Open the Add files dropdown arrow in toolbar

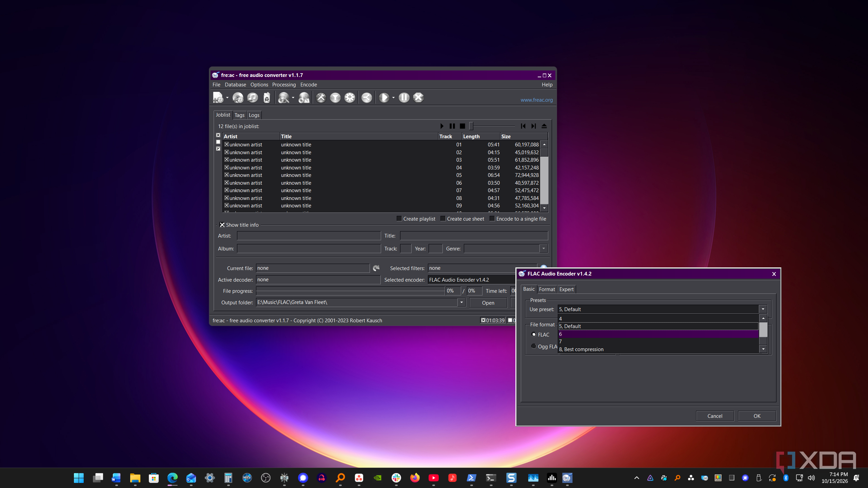(227, 98)
